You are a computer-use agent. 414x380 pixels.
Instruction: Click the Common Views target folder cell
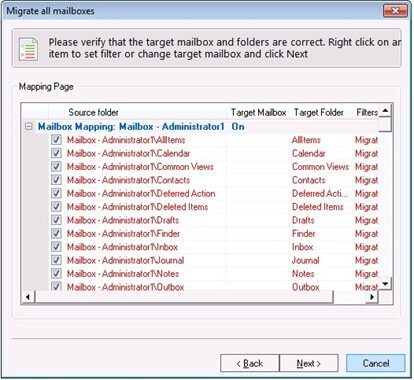[x=320, y=167]
